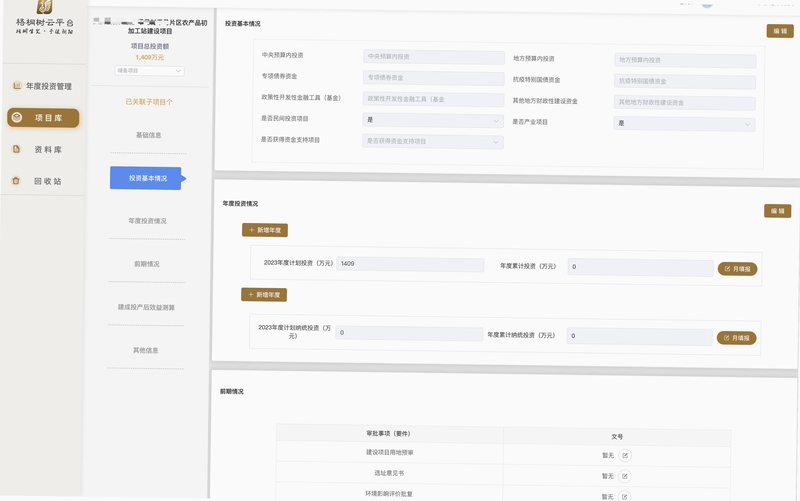
Task: Click the 环境影响评价批复 table row text
Action: [389, 494]
